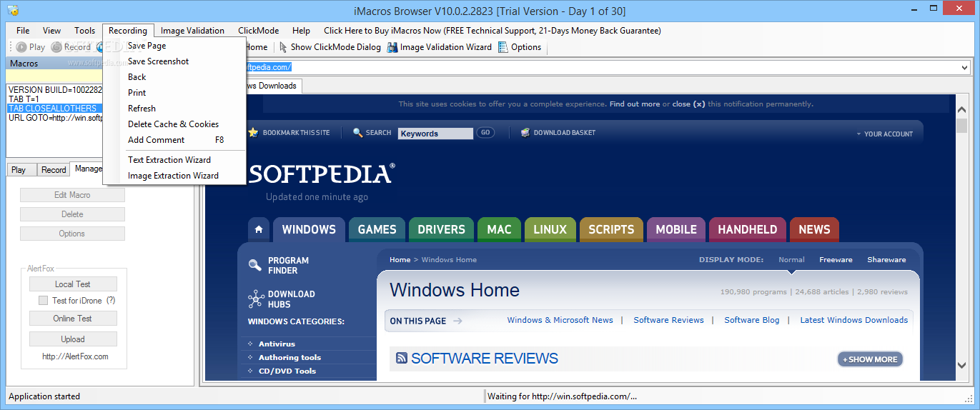The image size is (980, 410).
Task: Select the Manage panel tab
Action: (x=87, y=169)
